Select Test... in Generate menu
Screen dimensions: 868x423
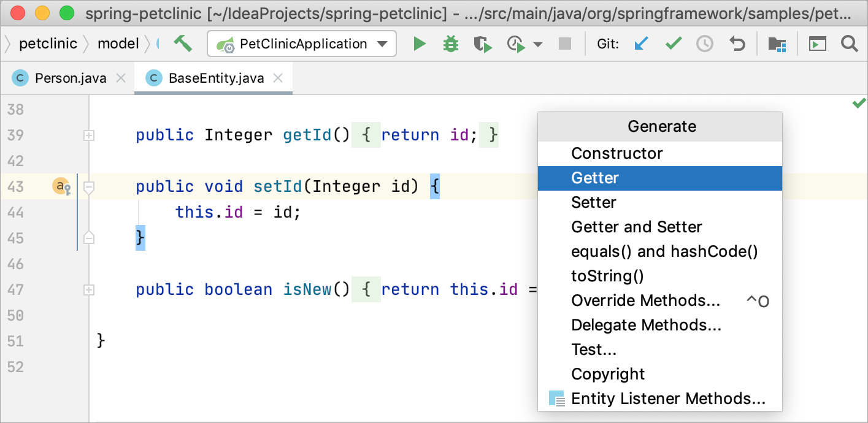pos(660,349)
